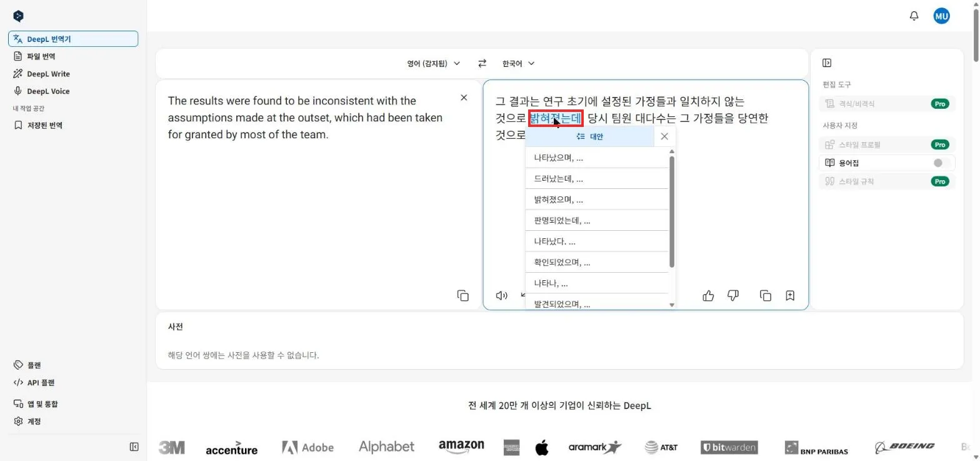Swap source and target languages
This screenshot has height=461, width=980.
482,63
